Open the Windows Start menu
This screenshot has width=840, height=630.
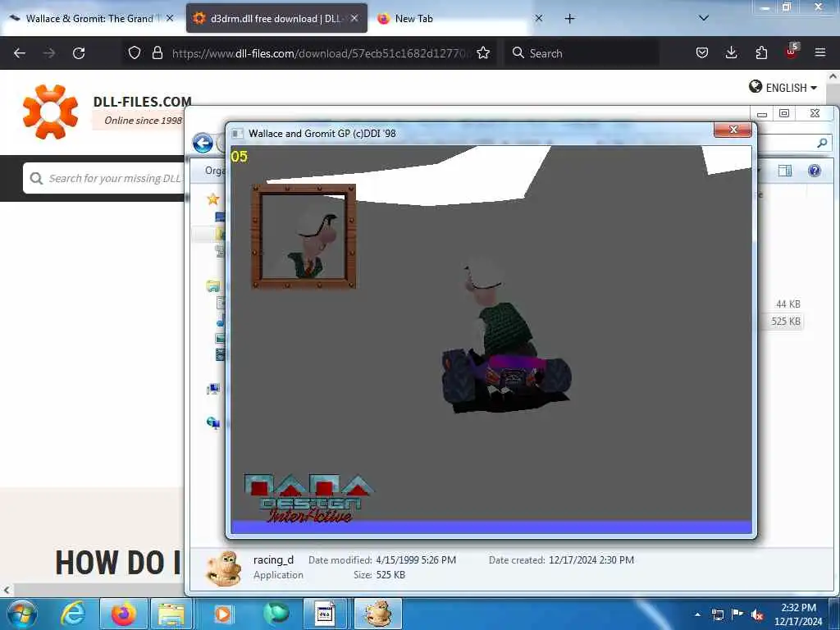(x=22, y=614)
